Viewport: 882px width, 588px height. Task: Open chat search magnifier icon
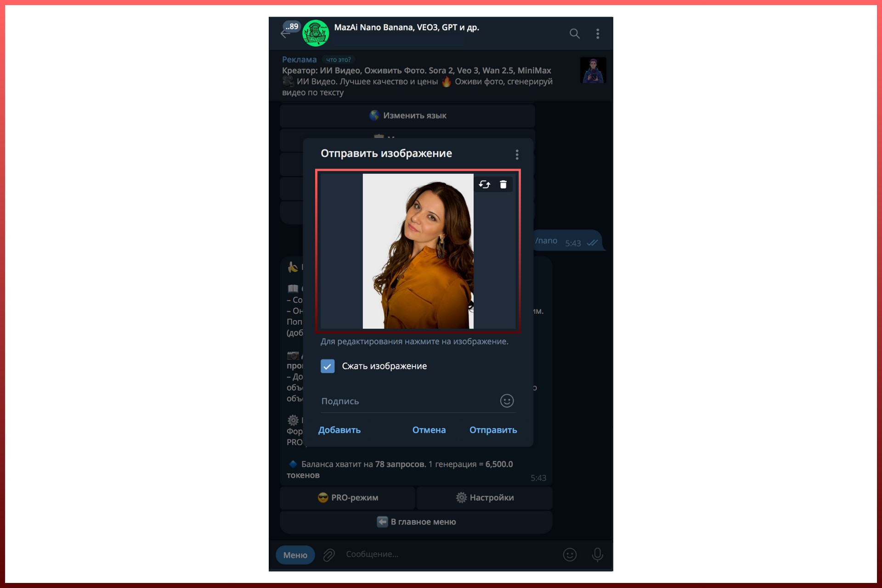pos(574,34)
